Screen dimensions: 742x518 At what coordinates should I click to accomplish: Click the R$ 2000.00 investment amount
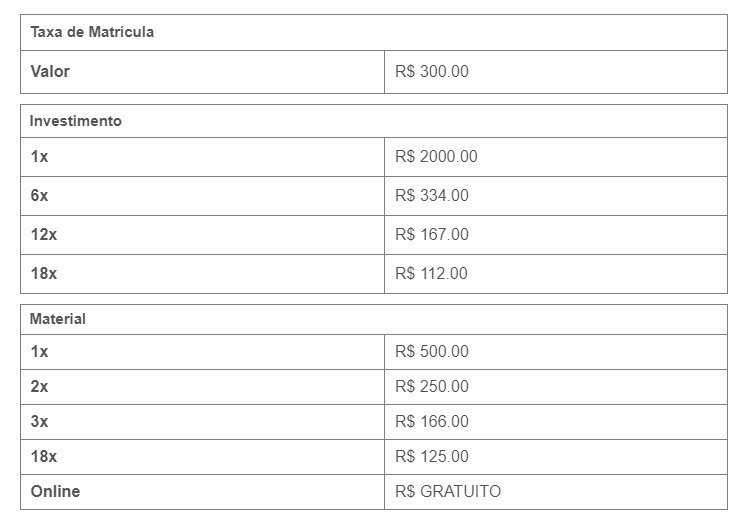[x=436, y=157]
